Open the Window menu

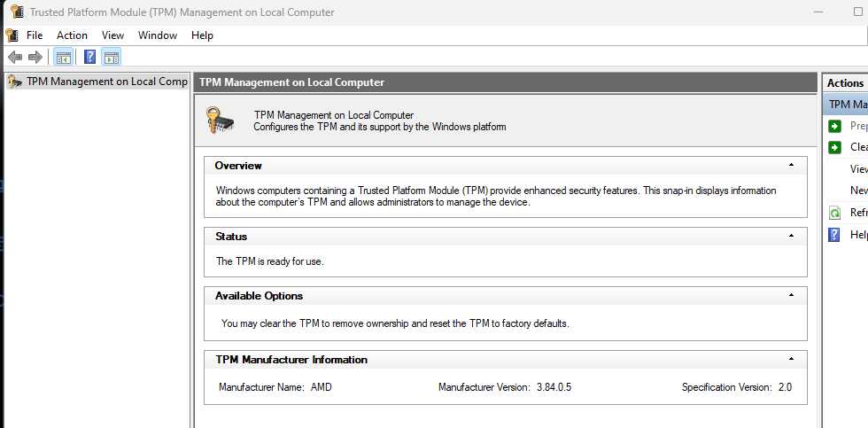tap(158, 35)
